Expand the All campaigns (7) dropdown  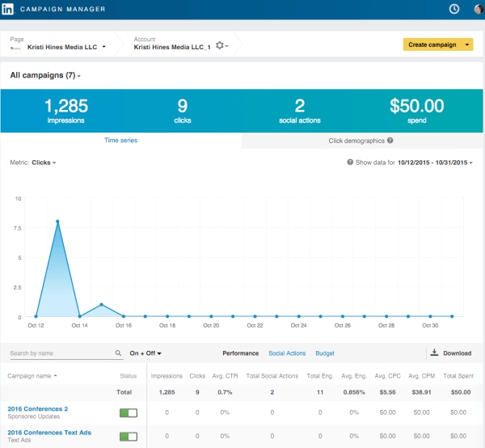click(x=45, y=75)
